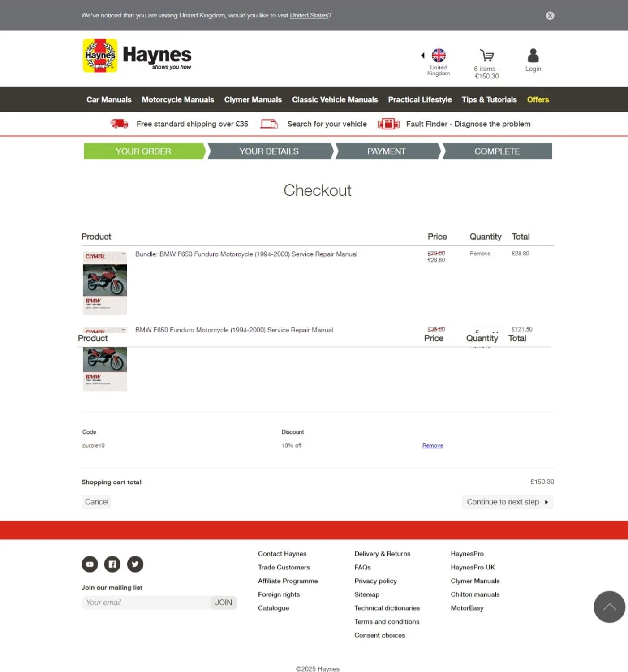Viewport: 628px width, 672px height.
Task: Open Classic Vehicle Manuals menu
Action: click(x=335, y=99)
